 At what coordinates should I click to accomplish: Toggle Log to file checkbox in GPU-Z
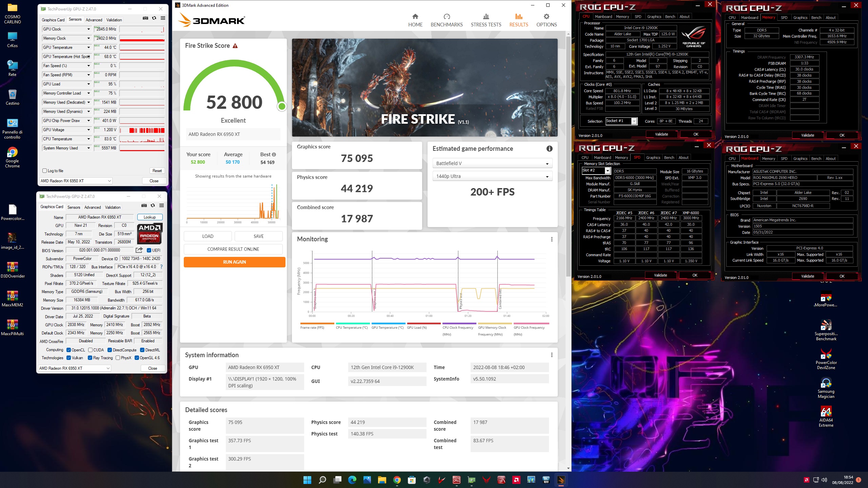[44, 171]
